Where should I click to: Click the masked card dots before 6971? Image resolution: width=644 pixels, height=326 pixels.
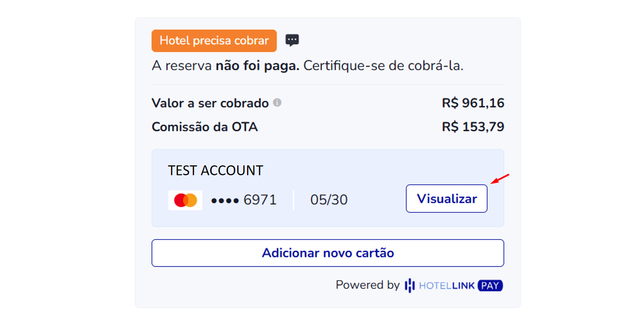[x=225, y=200]
